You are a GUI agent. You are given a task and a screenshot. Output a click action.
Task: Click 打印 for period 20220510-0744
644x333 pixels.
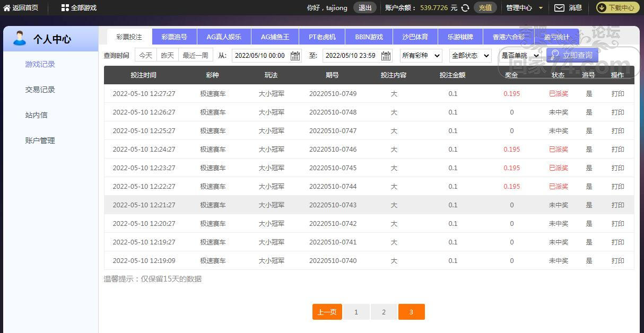(x=618, y=187)
